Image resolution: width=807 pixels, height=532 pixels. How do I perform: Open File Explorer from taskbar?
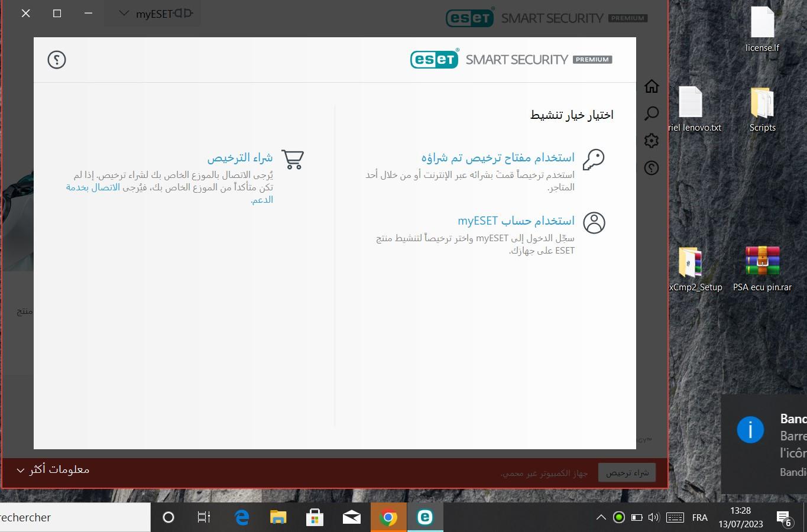tap(278, 517)
